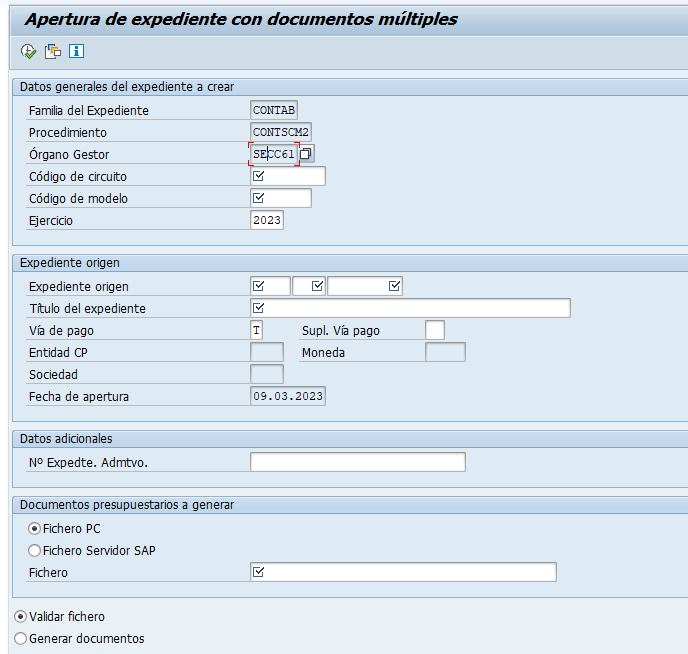Click the Fecha de apertura field
The height and width of the screenshot is (654, 688).
point(288,396)
